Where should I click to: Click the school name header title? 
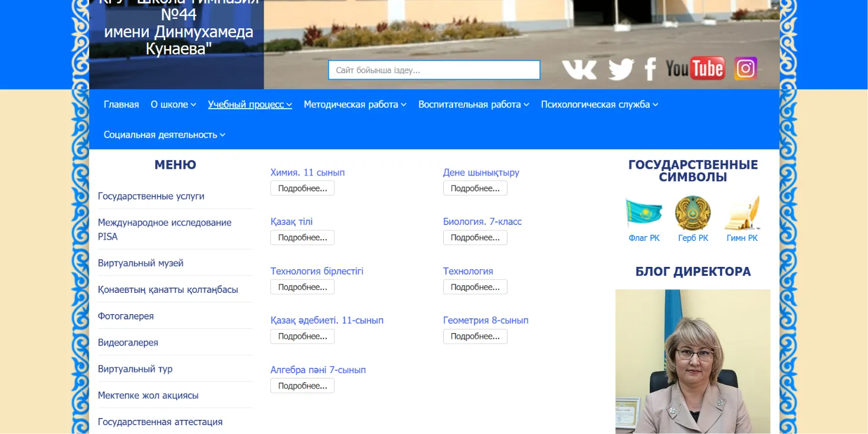[179, 29]
